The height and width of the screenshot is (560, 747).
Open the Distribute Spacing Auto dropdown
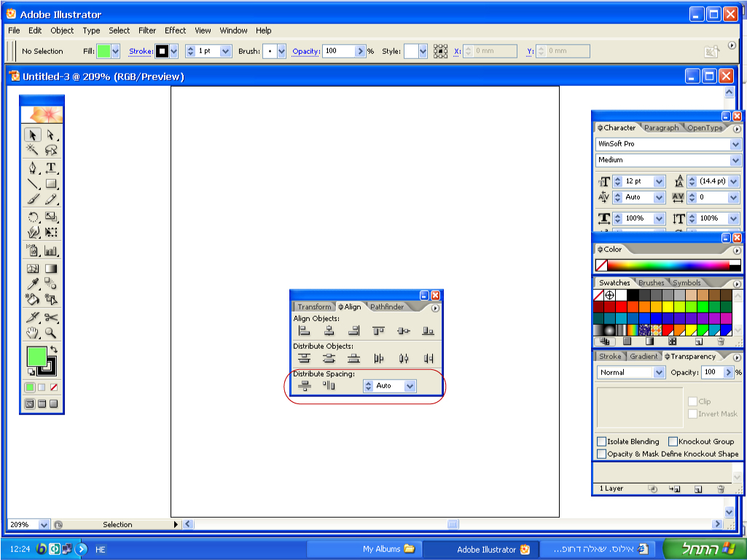[x=410, y=386]
